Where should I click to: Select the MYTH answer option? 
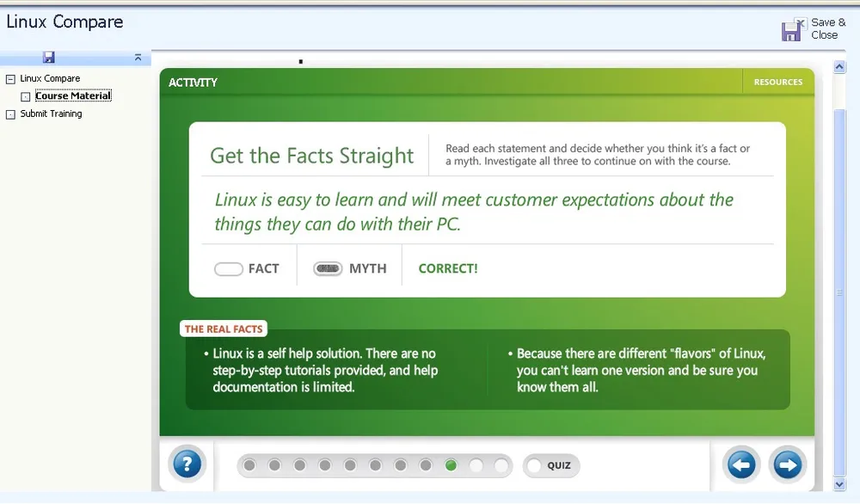click(x=328, y=269)
